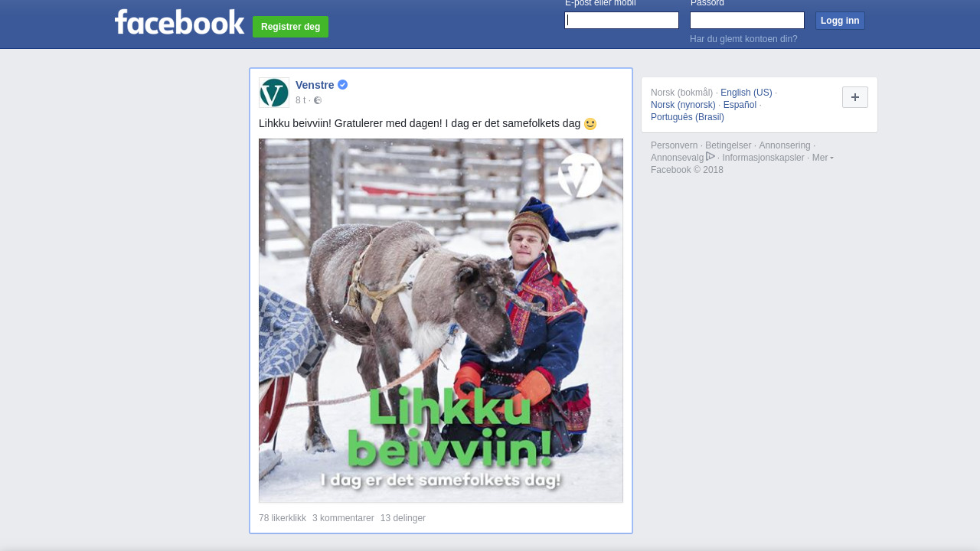
Task: Open Har du glemt kontoen din link
Action: pos(743,39)
